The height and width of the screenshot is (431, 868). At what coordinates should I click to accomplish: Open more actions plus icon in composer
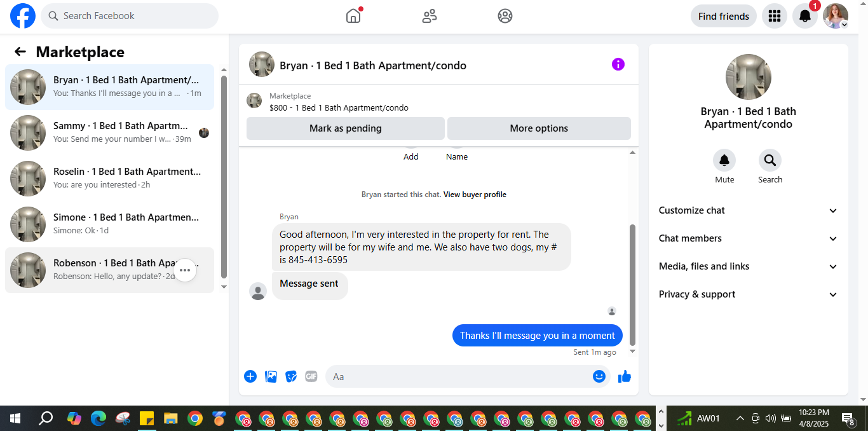(x=250, y=376)
